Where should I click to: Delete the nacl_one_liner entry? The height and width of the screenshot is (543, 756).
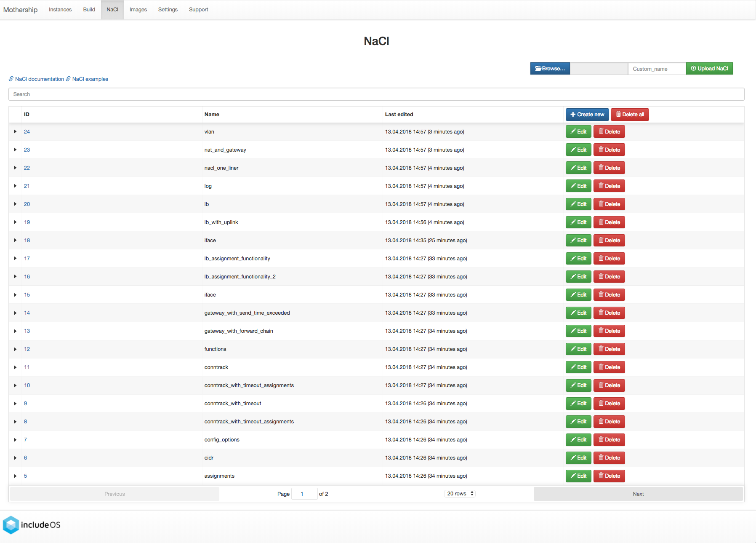(609, 168)
